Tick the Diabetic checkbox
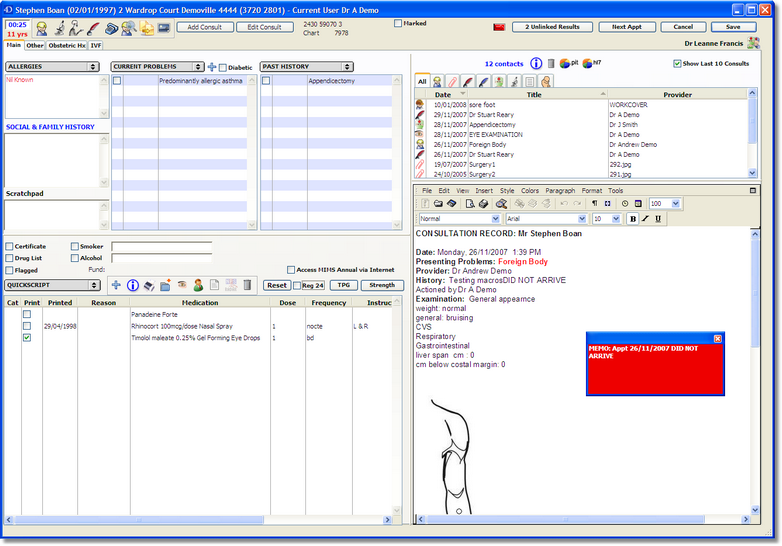Viewport: 782px width, 546px height. pos(223,67)
